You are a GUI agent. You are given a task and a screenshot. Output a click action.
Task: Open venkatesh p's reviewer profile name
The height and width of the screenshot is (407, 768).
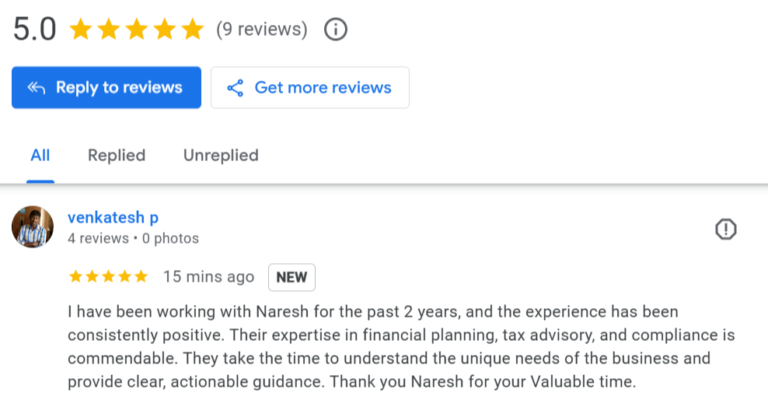click(x=113, y=217)
